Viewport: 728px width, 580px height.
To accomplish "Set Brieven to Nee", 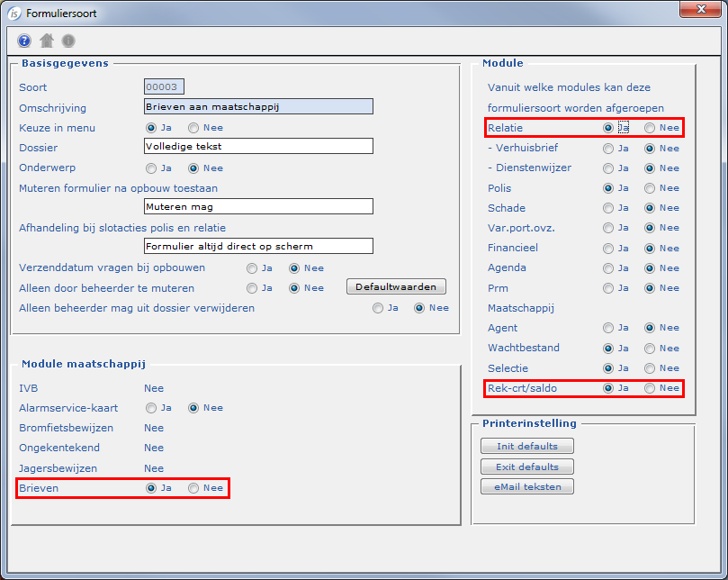I will [193, 488].
